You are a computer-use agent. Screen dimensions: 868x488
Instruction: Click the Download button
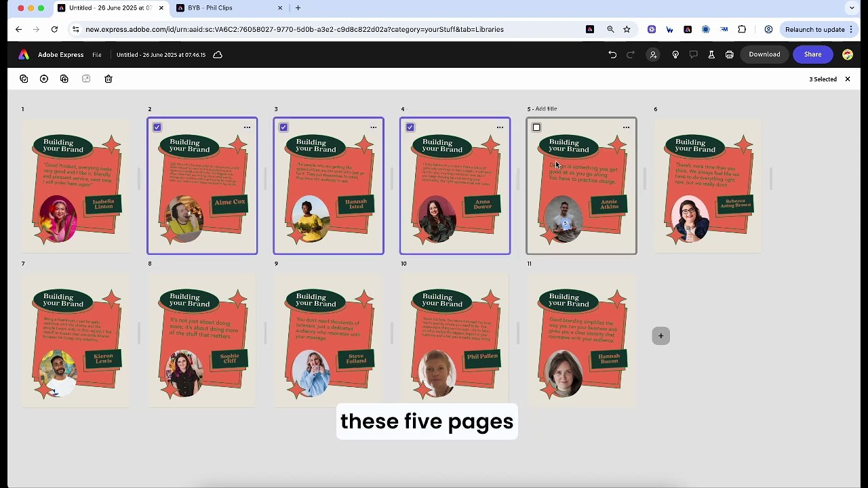(x=764, y=54)
